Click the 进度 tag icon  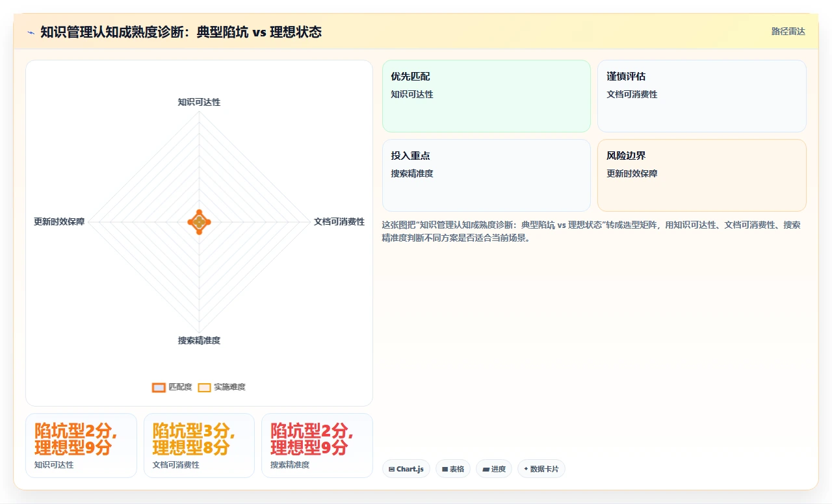[x=486, y=469]
